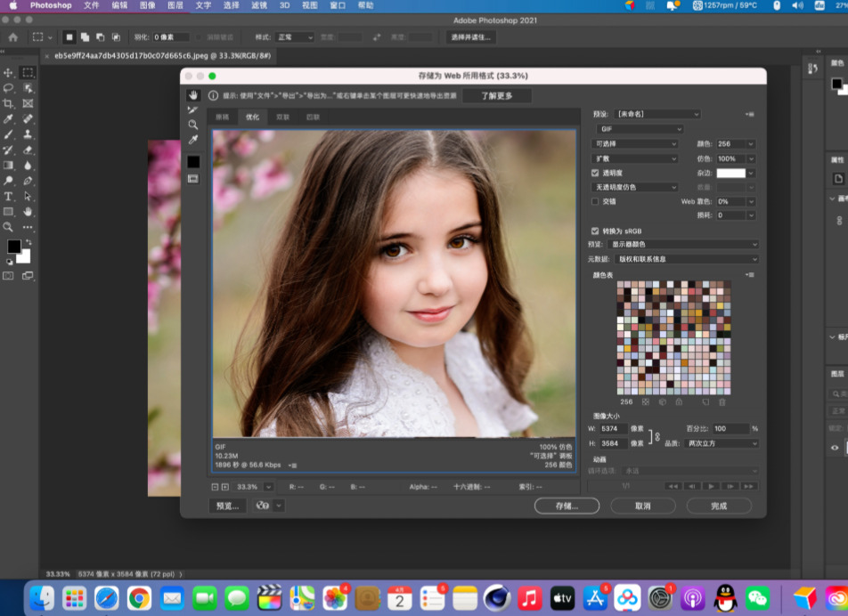Open the GIF file format dropdown

pos(640,129)
